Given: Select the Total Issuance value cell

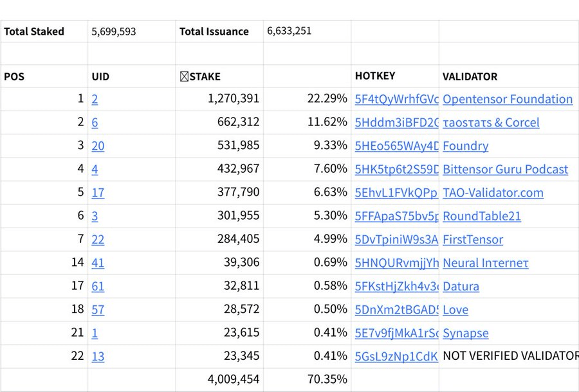Looking at the screenshot, I should click(308, 31).
